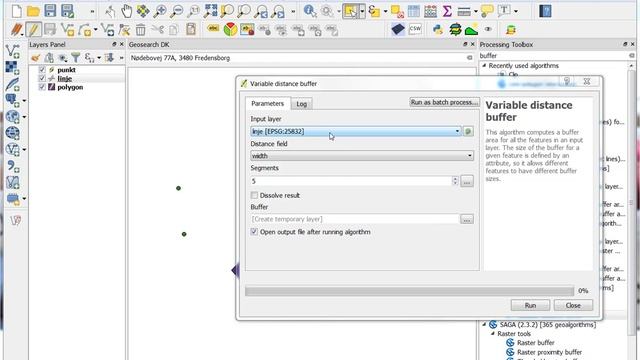The height and width of the screenshot is (360, 640).
Task: Click the CSW catalog client icon
Action: click(415, 29)
